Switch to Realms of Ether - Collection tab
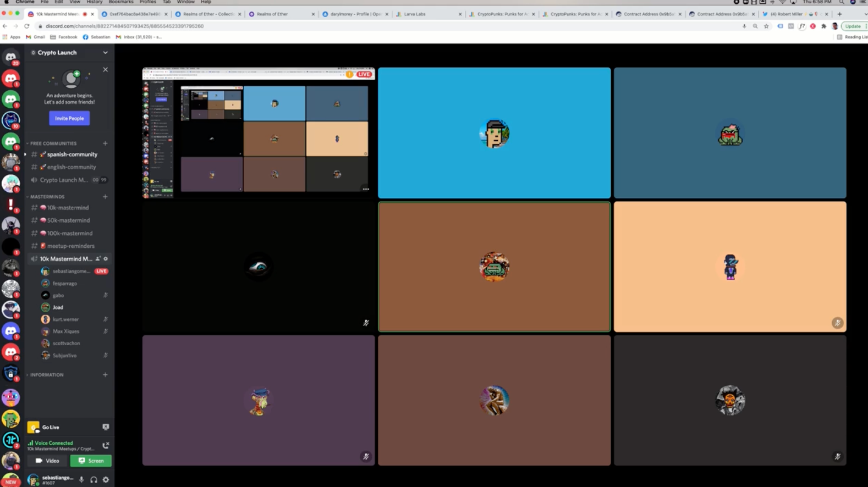The height and width of the screenshot is (487, 868). pyautogui.click(x=207, y=14)
